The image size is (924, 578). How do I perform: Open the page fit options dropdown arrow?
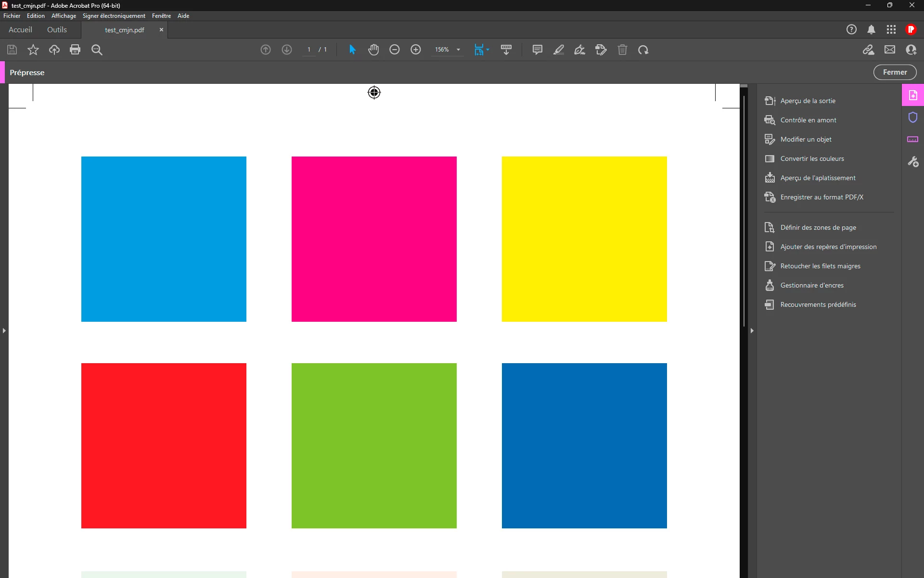[x=488, y=50]
